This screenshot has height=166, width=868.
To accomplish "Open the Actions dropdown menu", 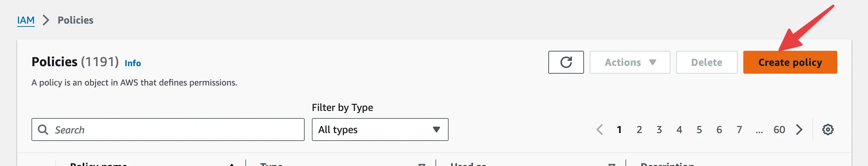I will tap(630, 62).
